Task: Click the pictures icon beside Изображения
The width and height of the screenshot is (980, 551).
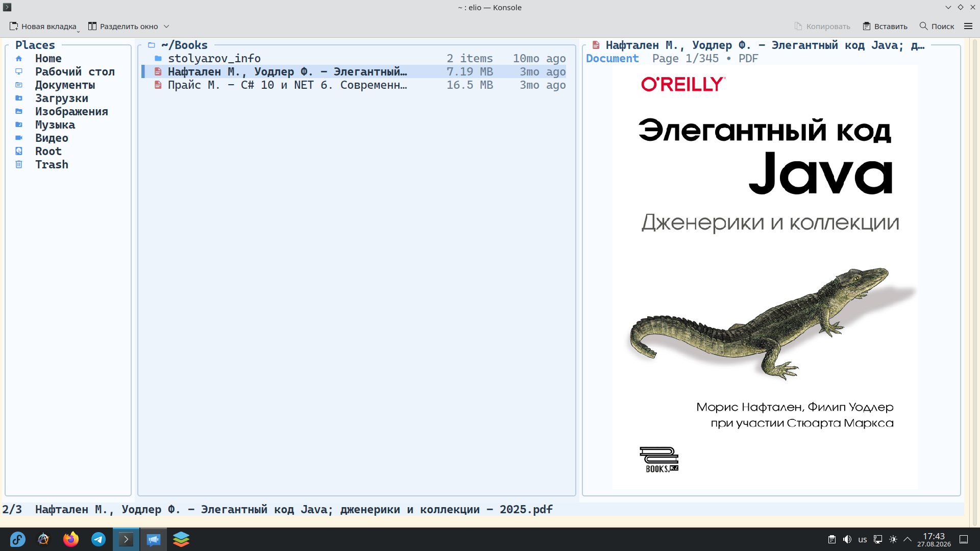Action: coord(19,112)
